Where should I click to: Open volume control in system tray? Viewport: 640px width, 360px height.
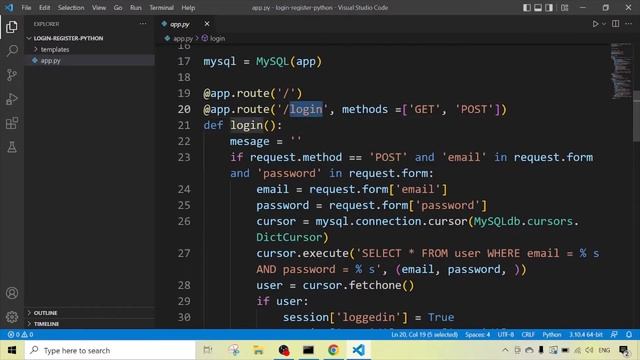(x=589, y=350)
